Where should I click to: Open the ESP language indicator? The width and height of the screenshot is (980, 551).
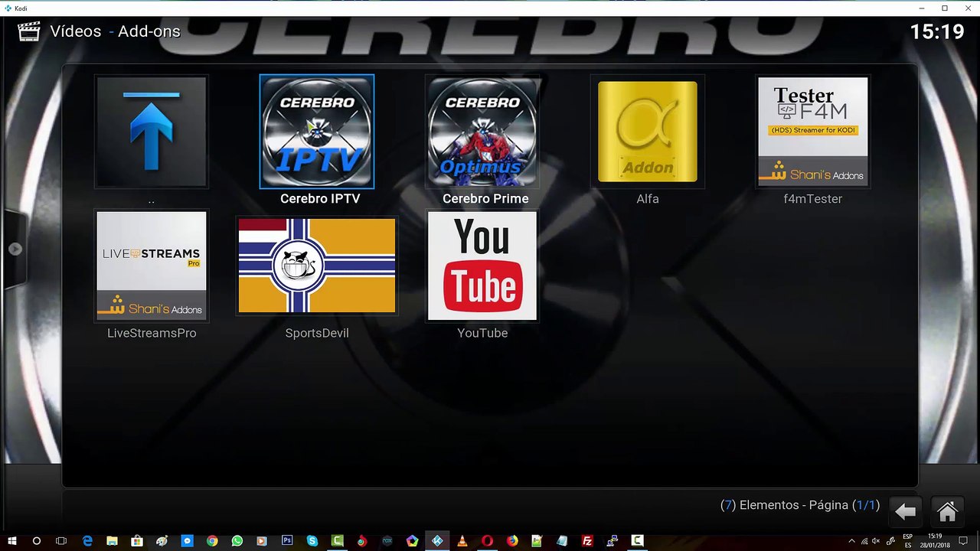point(908,541)
